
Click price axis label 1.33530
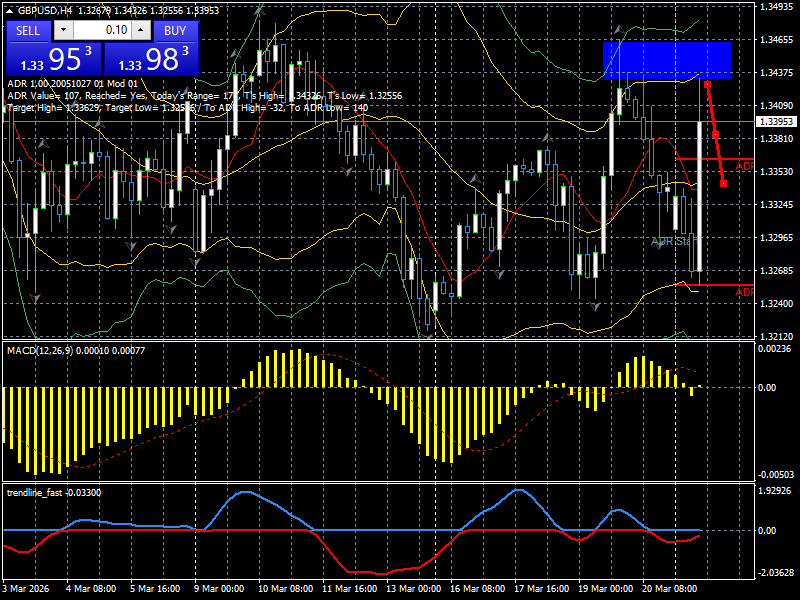777,171
